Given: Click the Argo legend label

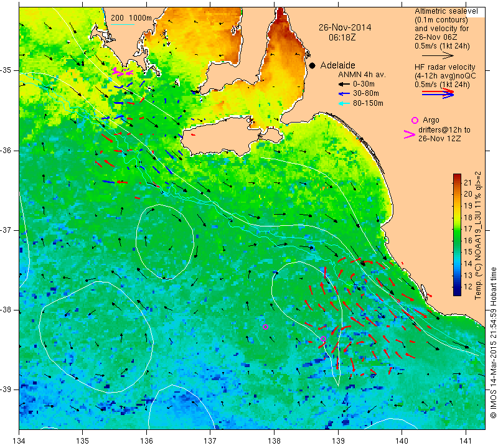Looking at the screenshot, I should click(431, 120).
